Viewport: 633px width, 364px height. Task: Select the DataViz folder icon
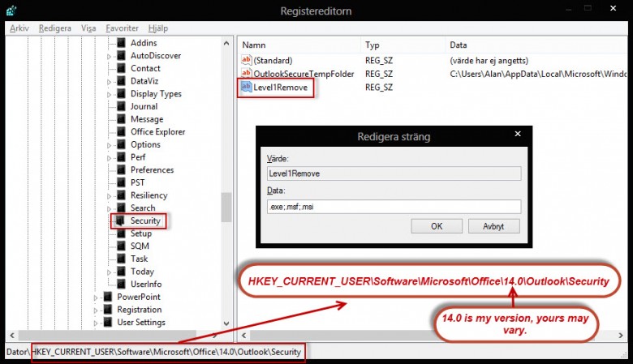pyautogui.click(x=121, y=81)
